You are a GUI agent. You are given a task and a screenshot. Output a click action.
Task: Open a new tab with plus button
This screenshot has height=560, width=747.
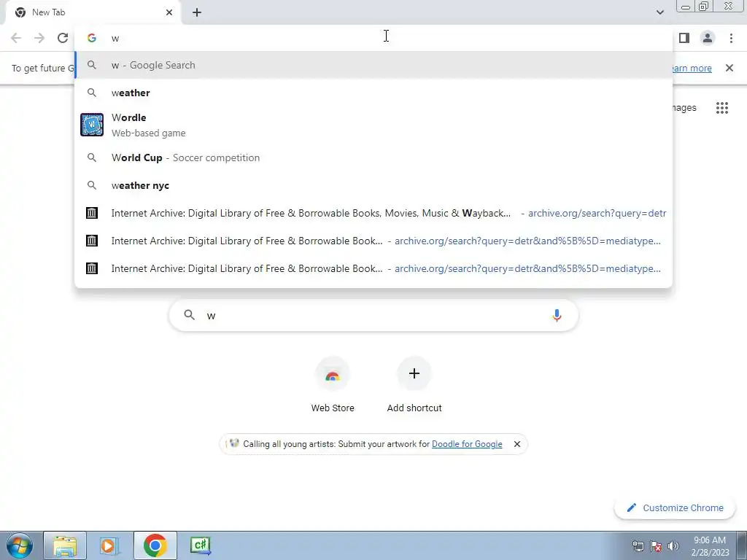[x=197, y=12]
